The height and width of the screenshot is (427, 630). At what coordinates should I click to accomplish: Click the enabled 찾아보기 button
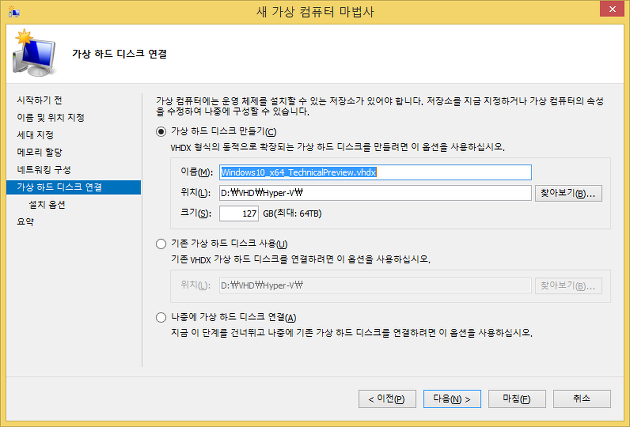pos(568,194)
